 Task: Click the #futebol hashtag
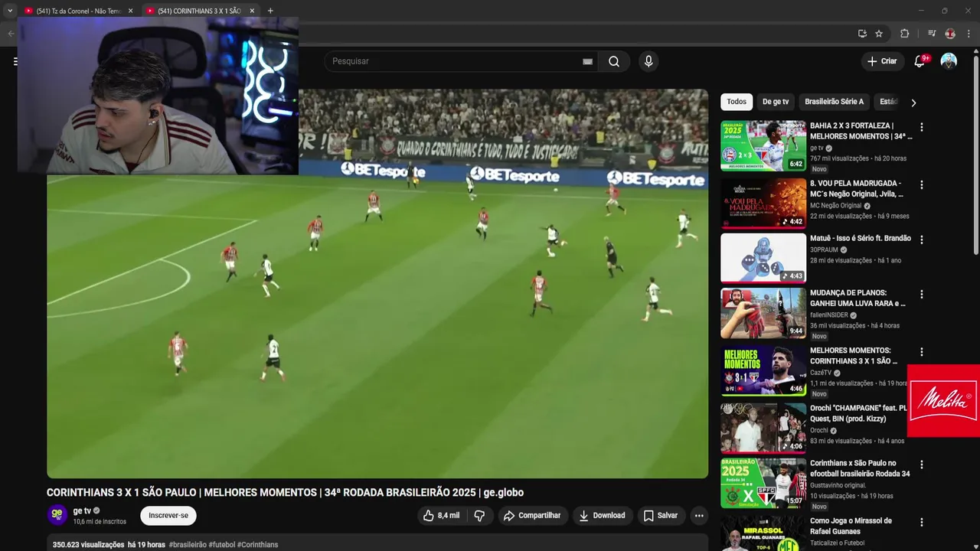[222, 545]
